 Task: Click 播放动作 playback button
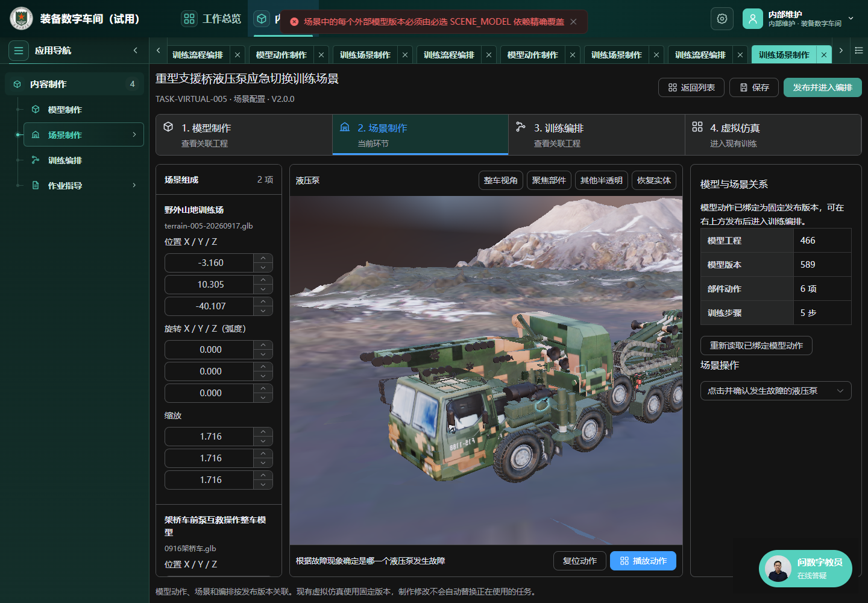(643, 561)
